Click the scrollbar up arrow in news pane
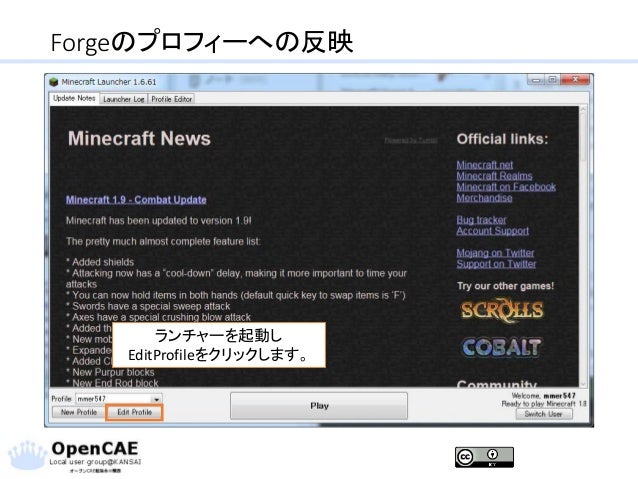The image size is (638, 479). click(583, 110)
